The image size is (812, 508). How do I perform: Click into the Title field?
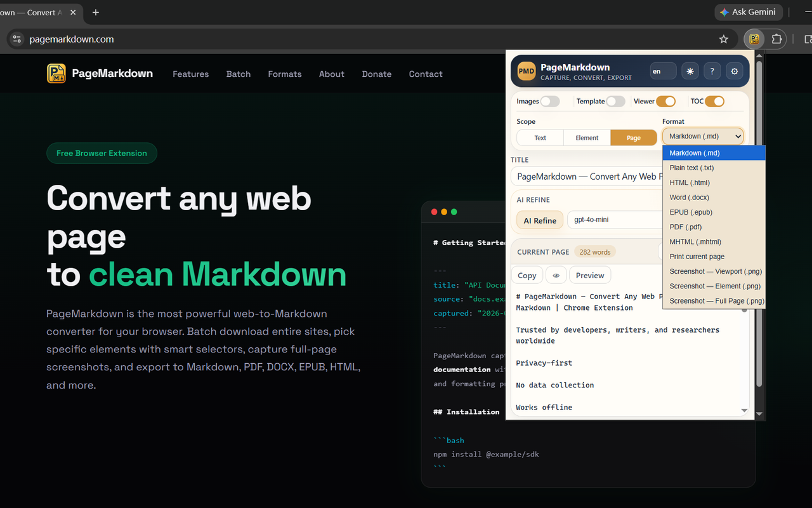click(587, 177)
